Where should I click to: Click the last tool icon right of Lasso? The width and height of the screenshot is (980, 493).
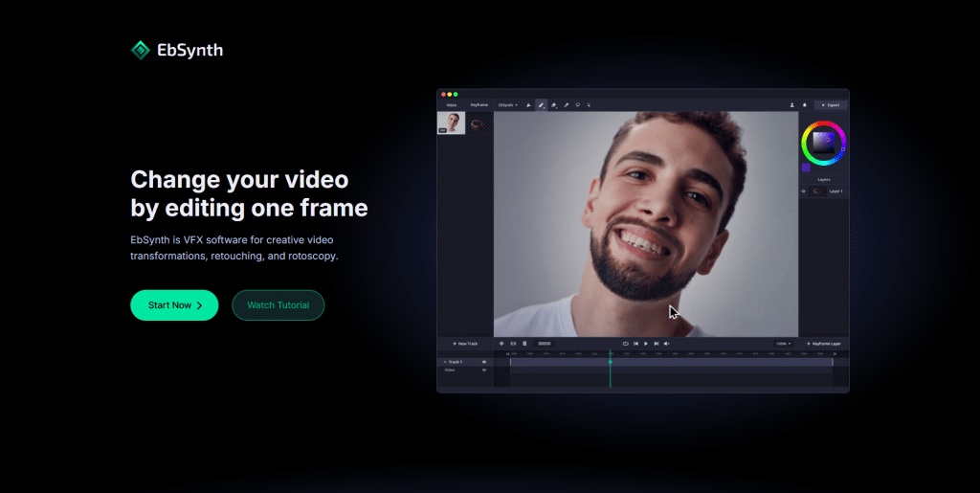589,105
